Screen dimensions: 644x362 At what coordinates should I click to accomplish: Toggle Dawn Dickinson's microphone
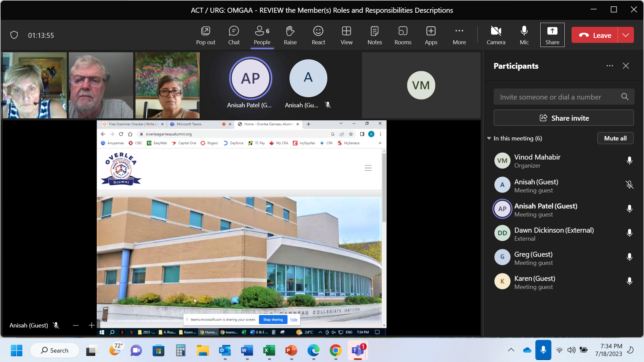[x=630, y=233]
